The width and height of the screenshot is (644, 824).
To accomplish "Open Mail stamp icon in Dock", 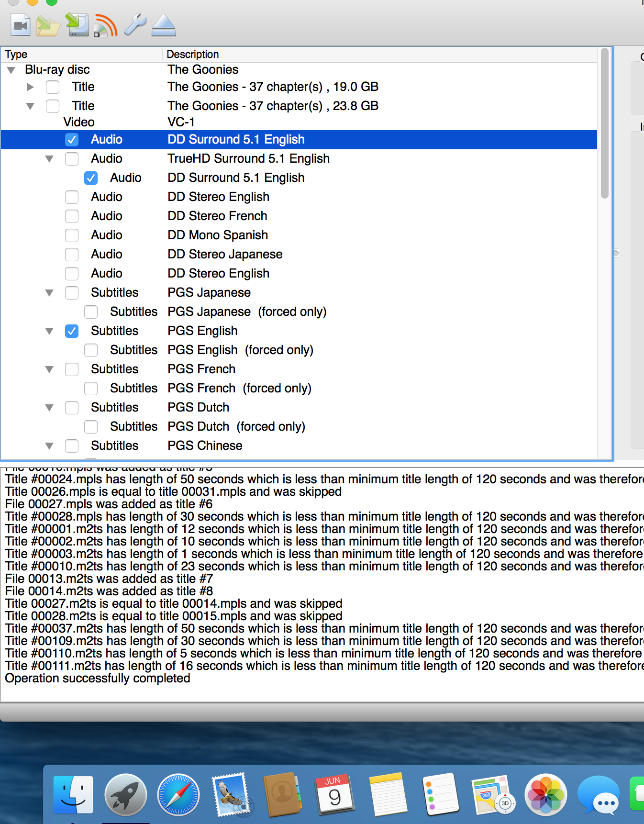I will 232,795.
